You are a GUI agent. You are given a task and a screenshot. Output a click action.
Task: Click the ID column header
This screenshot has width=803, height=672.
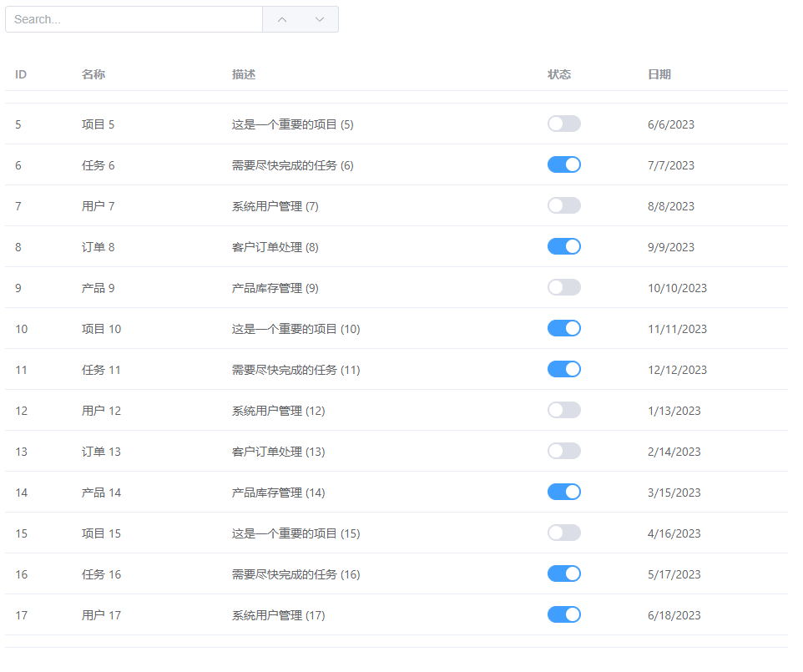click(21, 75)
